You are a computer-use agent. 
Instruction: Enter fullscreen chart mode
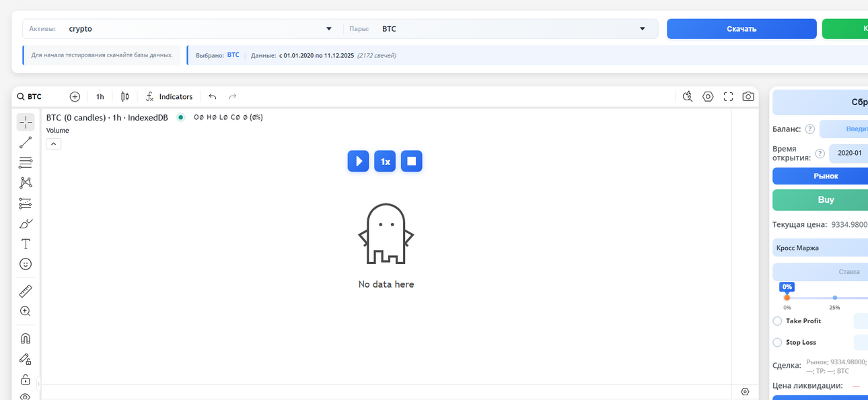coord(728,96)
